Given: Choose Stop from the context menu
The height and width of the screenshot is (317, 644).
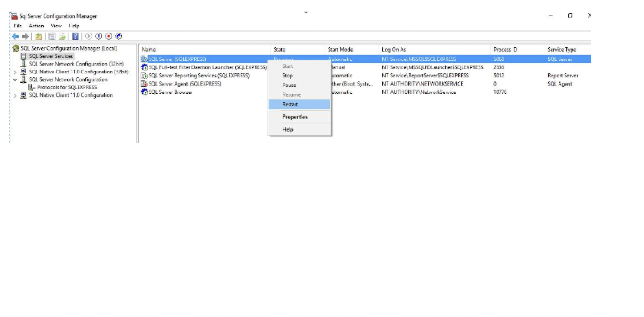Looking at the screenshot, I should pyautogui.click(x=299, y=75).
